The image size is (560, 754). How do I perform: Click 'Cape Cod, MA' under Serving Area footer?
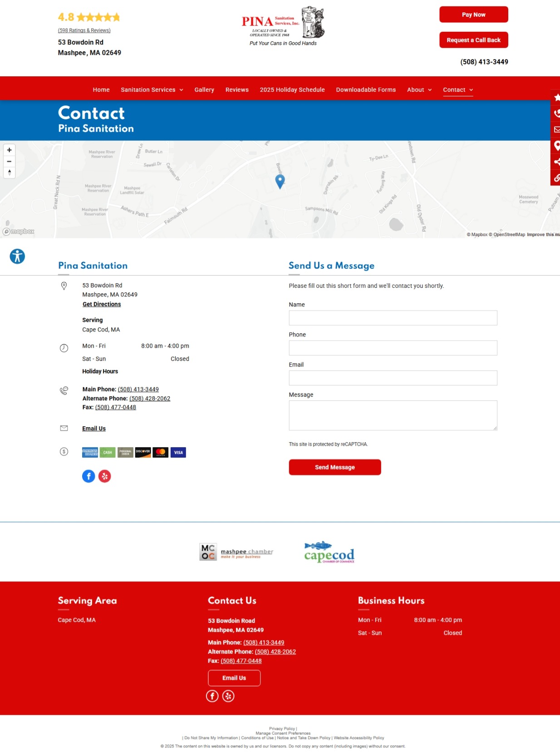pyautogui.click(x=77, y=620)
